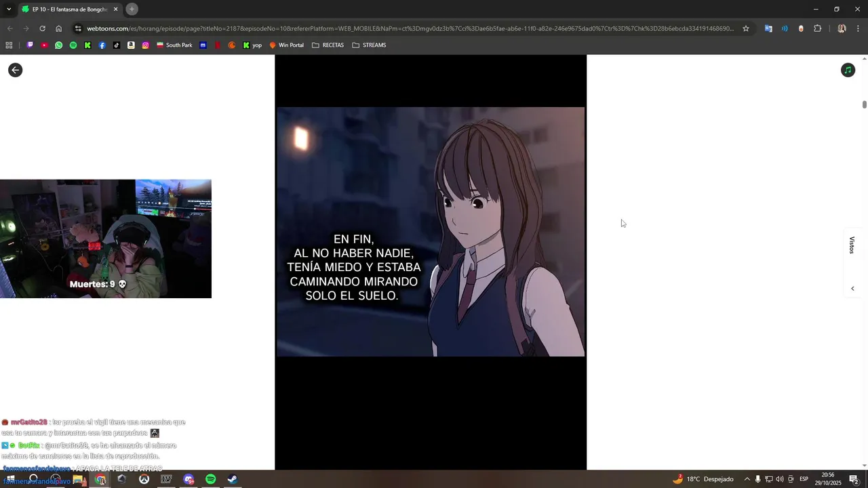Expand the STREAMS bookmarks folder
Image resolution: width=868 pixels, height=488 pixels.
pos(369,45)
